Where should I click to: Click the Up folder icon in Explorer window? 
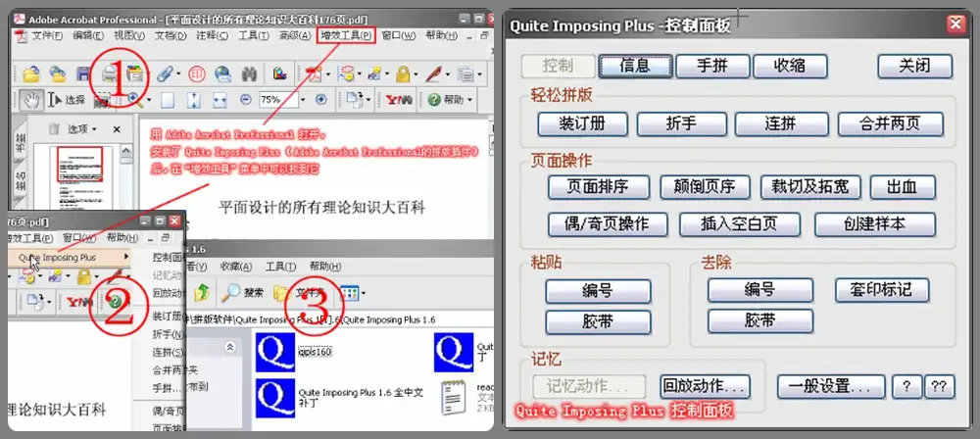click(201, 292)
